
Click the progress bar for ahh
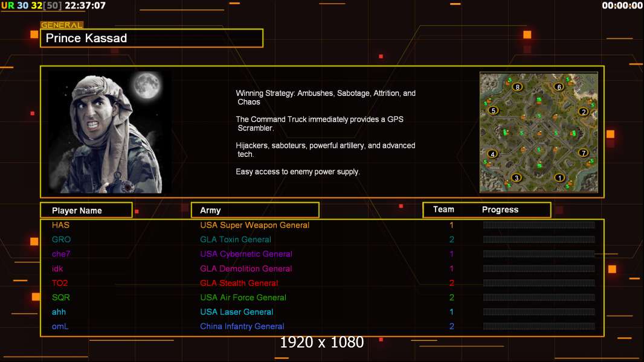539,312
